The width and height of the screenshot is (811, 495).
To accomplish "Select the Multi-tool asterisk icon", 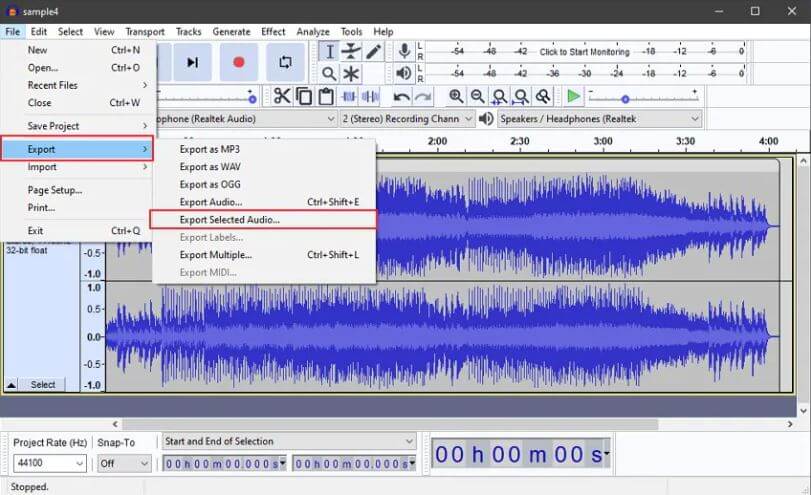I will [x=351, y=73].
